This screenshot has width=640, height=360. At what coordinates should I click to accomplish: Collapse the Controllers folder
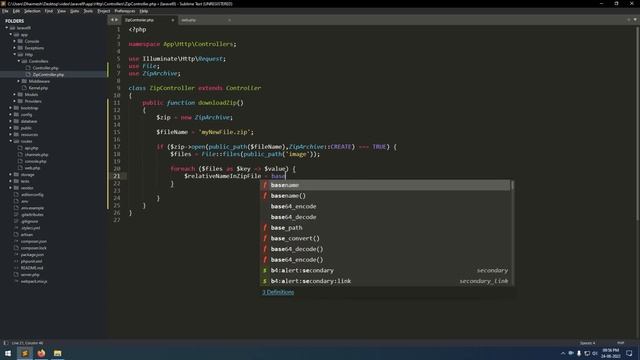click(x=19, y=61)
